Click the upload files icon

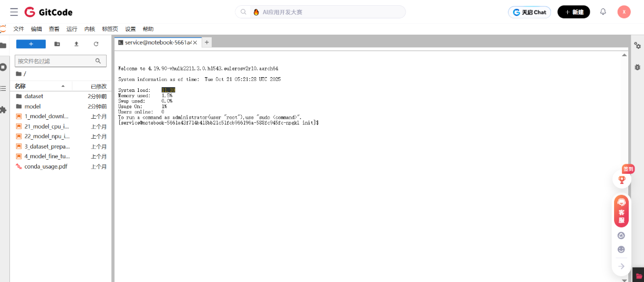pos(76,44)
